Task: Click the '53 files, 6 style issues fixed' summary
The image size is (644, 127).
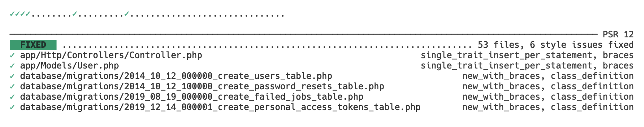Action: click(556, 45)
